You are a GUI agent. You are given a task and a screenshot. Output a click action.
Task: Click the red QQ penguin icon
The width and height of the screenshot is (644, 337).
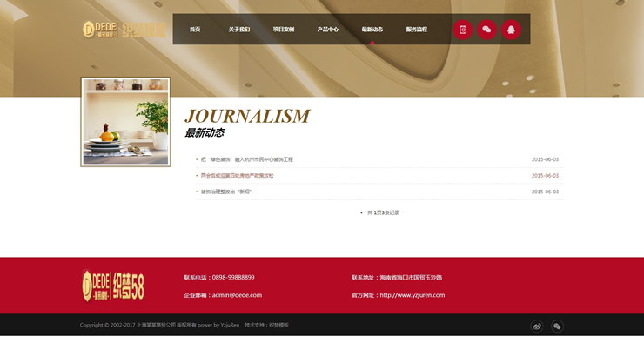coord(511,30)
